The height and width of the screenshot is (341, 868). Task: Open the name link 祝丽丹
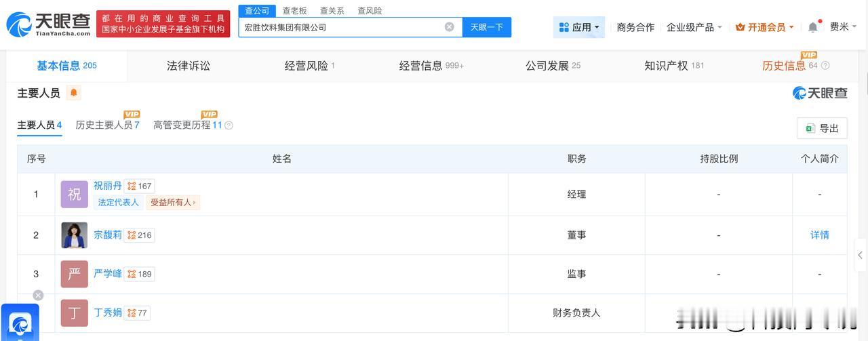tap(108, 185)
